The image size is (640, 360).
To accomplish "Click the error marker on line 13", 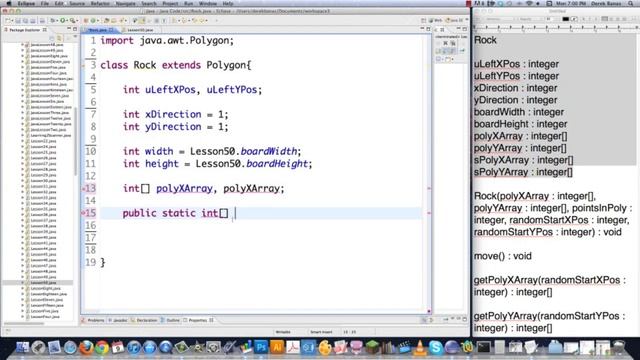I will (x=83, y=189).
